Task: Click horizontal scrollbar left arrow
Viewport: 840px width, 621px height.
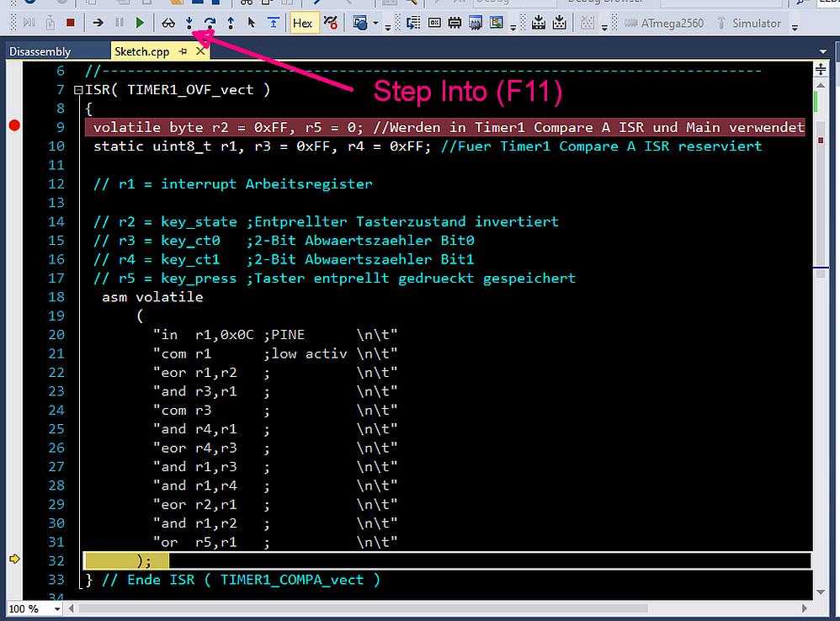Action: click(x=71, y=608)
